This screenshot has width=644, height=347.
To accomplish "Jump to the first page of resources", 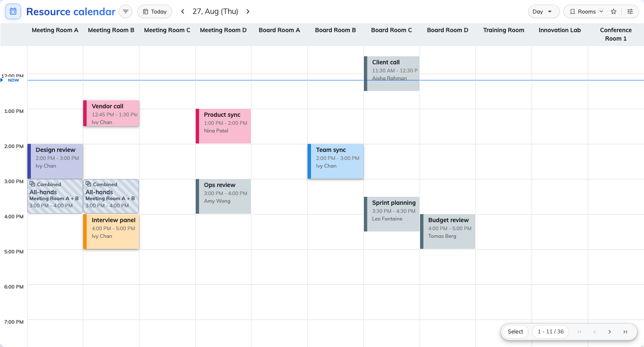I will tap(579, 332).
